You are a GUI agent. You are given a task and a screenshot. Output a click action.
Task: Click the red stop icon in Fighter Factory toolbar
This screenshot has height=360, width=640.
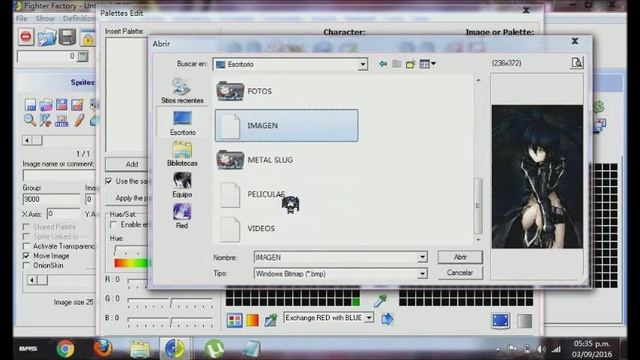[x=26, y=37]
